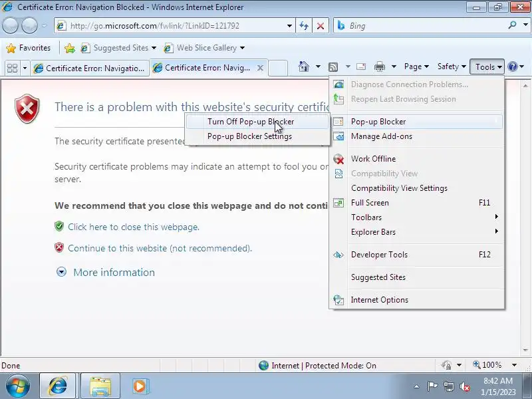Click the Print icon

point(379,67)
